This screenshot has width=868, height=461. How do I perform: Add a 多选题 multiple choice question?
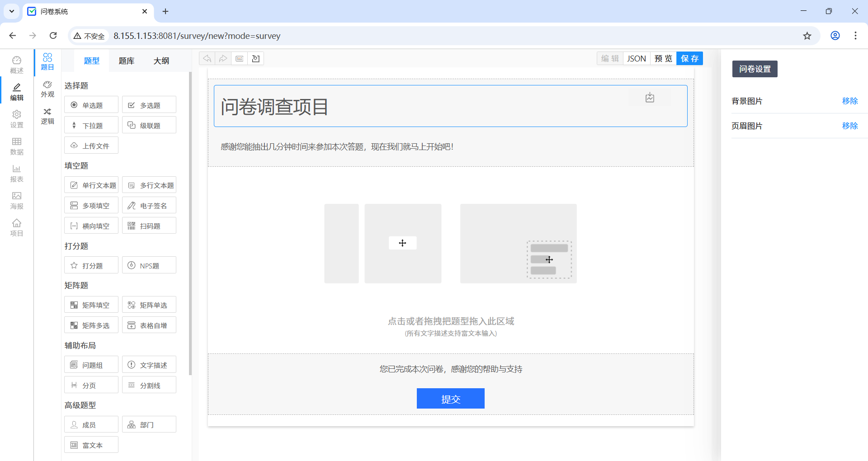pos(149,105)
